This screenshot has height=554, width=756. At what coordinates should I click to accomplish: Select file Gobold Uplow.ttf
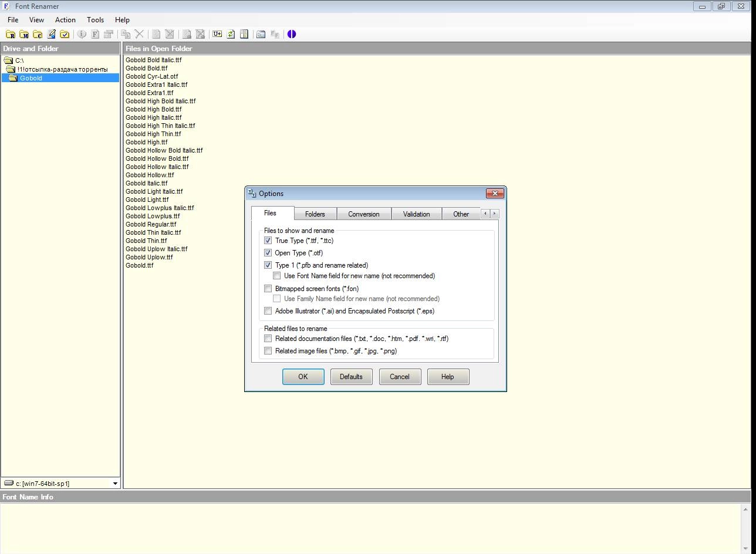(149, 257)
